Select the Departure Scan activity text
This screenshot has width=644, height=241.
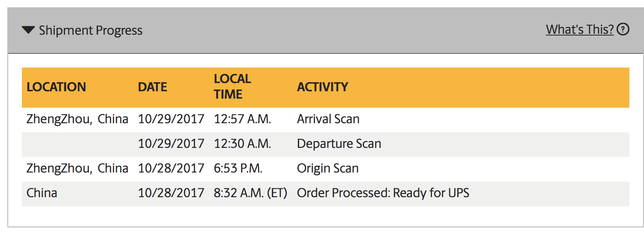[x=339, y=144]
